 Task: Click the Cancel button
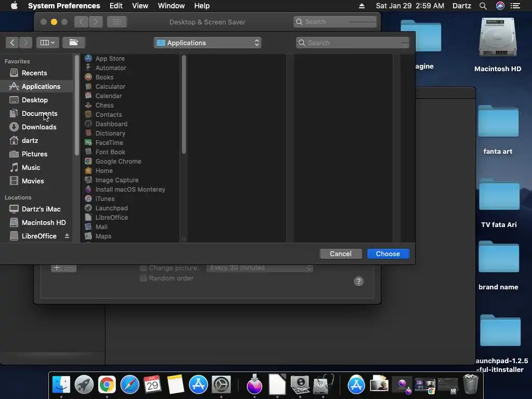click(x=341, y=254)
